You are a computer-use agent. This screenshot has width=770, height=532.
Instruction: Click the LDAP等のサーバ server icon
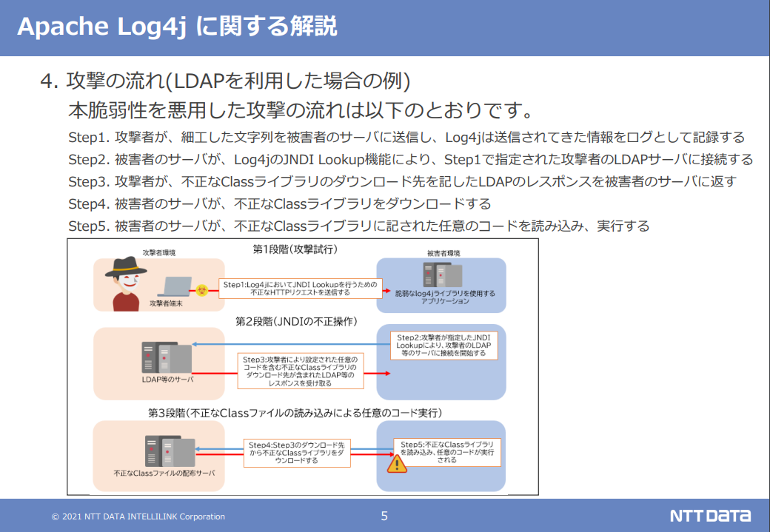[x=167, y=357]
